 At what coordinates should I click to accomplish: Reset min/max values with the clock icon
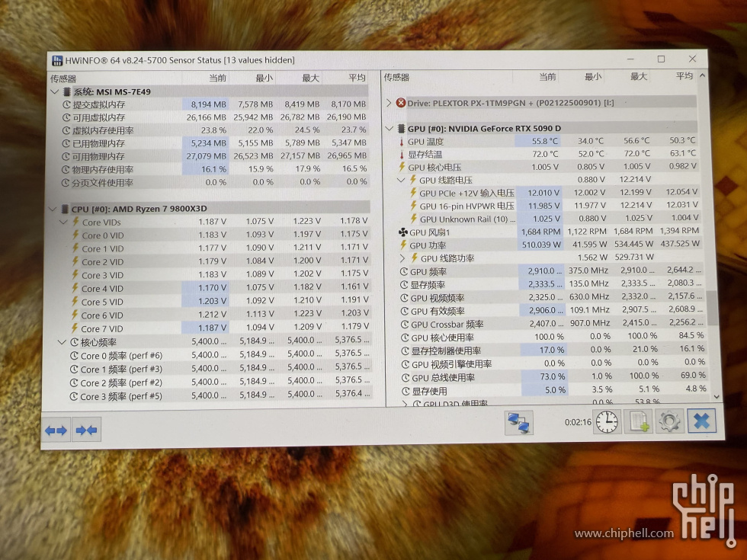(607, 421)
